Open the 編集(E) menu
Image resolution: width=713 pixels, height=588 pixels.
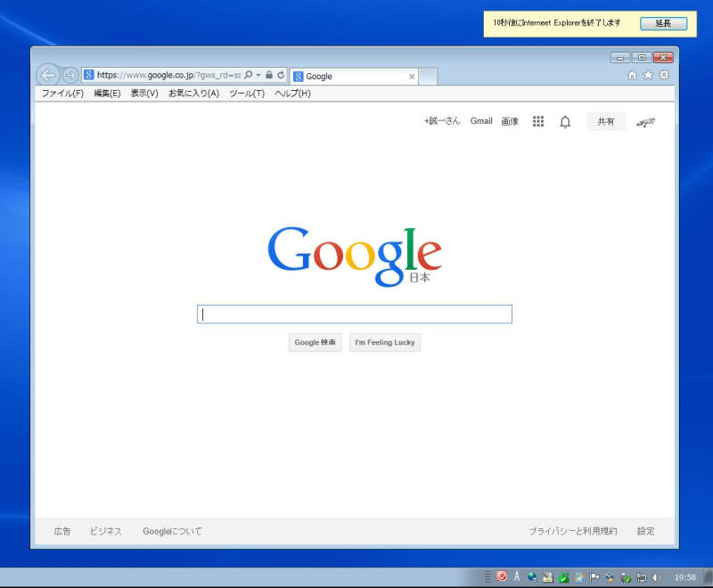point(107,94)
